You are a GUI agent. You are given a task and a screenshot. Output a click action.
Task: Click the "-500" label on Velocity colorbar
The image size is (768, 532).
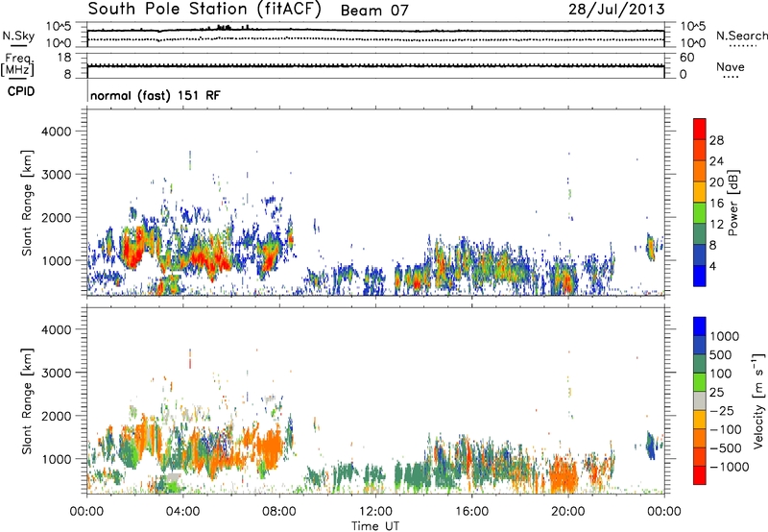[x=726, y=448]
